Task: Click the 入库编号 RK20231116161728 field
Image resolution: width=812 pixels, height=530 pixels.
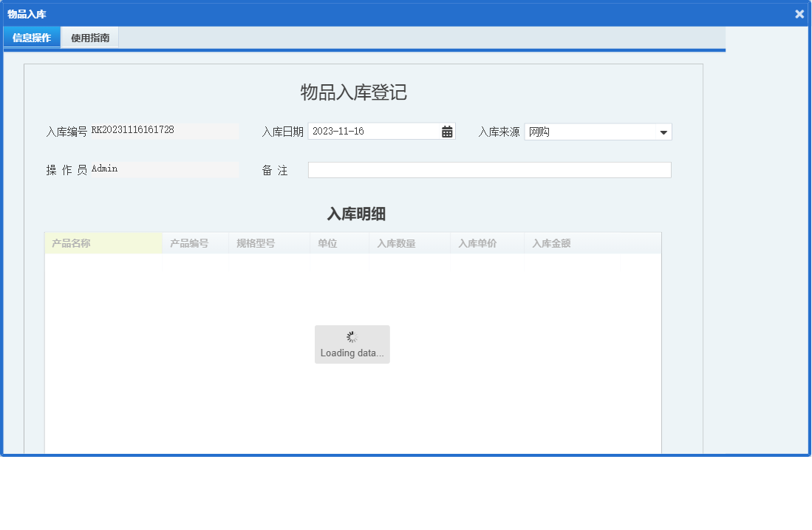Action: tap(163, 130)
